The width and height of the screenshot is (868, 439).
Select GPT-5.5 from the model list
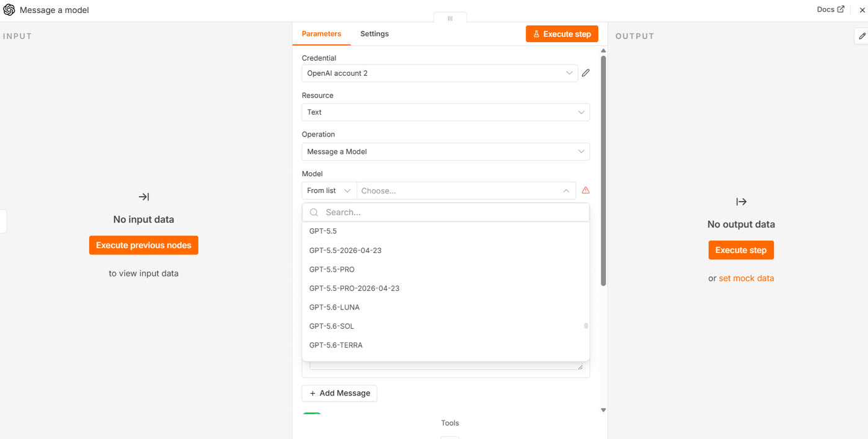tap(446, 231)
